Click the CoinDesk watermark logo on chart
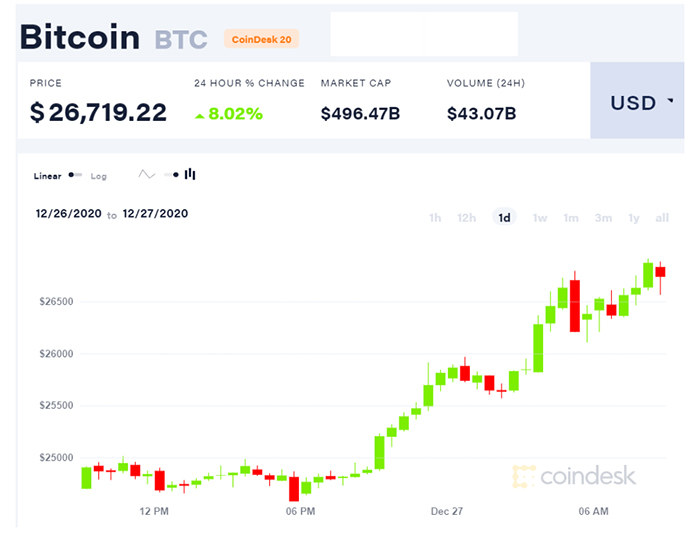Image resolution: width=700 pixels, height=539 pixels. (x=573, y=476)
